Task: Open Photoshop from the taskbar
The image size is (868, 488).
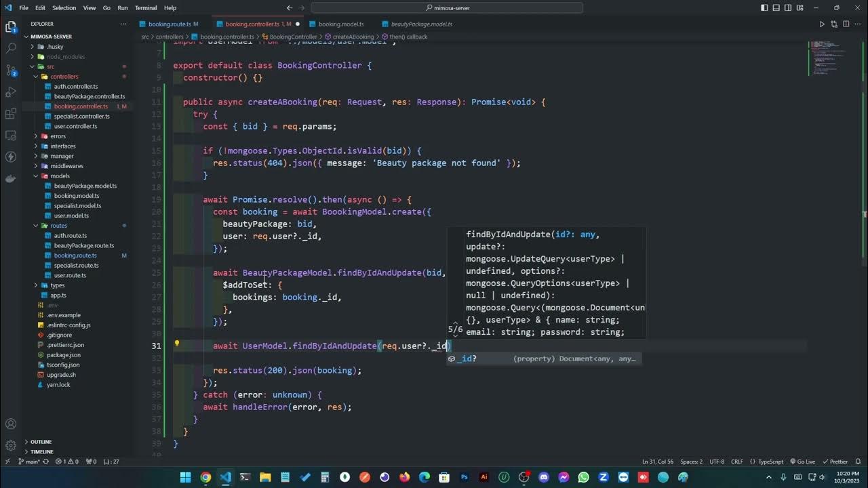Action: 465,477
